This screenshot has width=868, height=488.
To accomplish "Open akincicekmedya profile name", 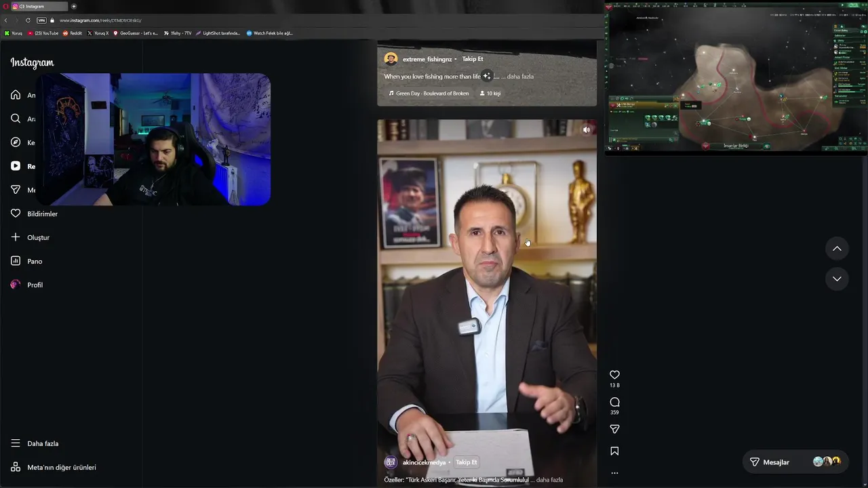I will coord(424,462).
